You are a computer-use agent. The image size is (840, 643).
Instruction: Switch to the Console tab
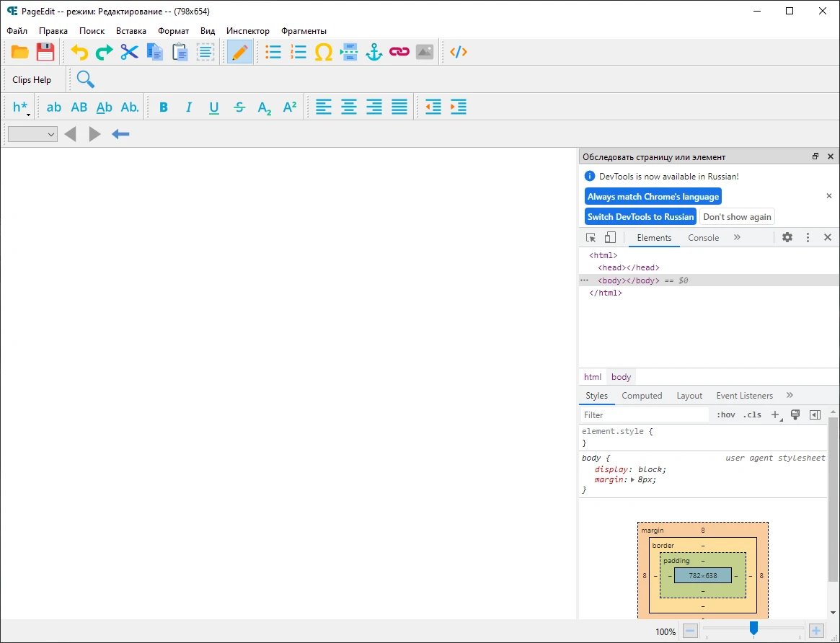[x=703, y=238]
